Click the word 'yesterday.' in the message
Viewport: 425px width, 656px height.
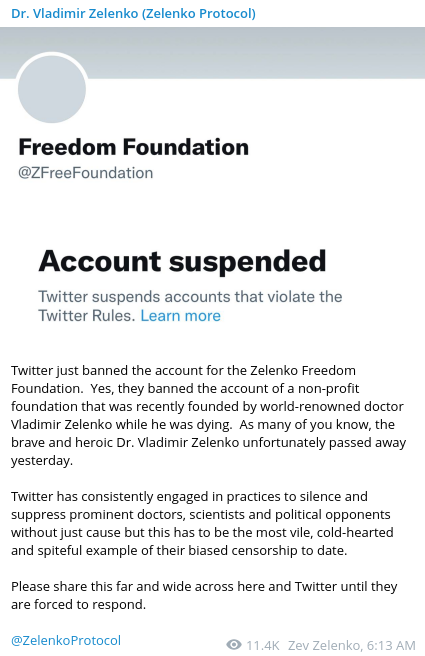(x=42, y=461)
